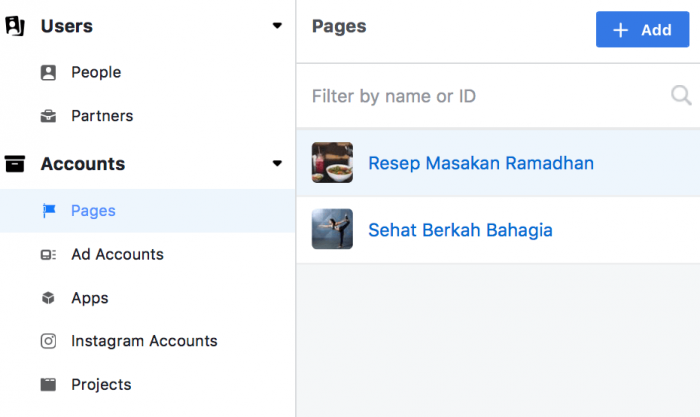Click the Resep Masakan Ramadhan food thumbnail
Screen dimensions: 700x417
[x=332, y=162]
